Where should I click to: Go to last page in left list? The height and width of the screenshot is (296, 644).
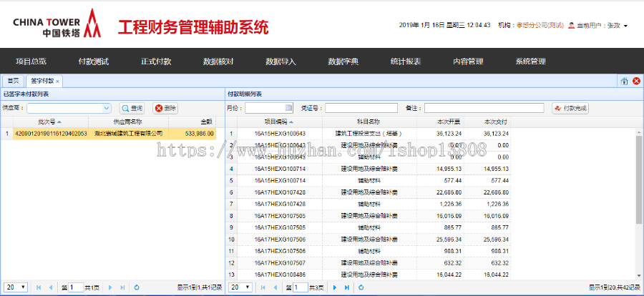pyautogui.click(x=122, y=287)
